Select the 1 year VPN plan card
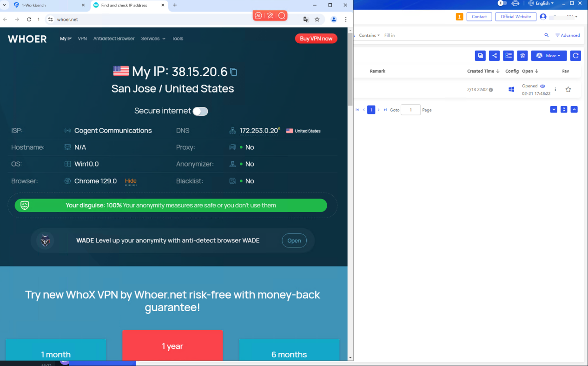 [x=172, y=346]
